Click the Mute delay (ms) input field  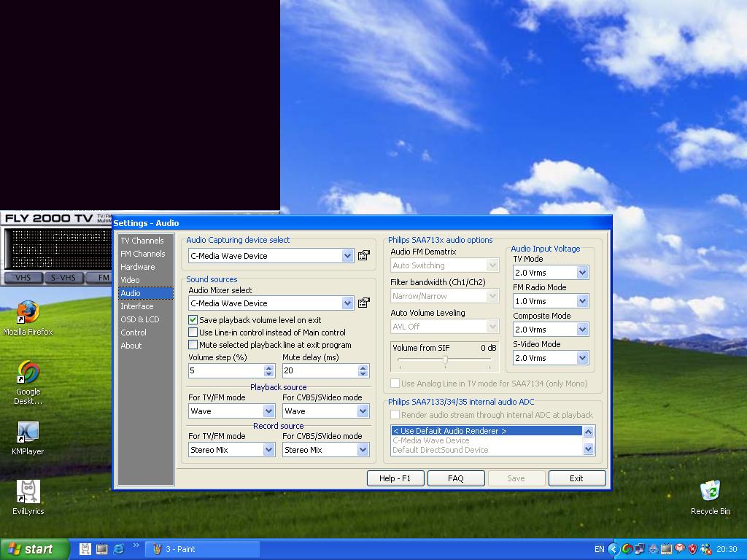pos(320,370)
